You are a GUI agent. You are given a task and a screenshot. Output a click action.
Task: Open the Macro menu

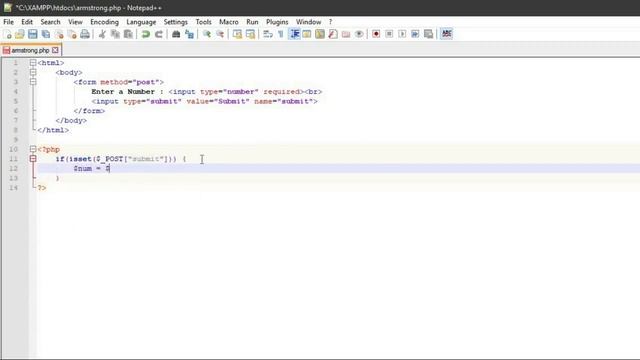click(x=229, y=22)
